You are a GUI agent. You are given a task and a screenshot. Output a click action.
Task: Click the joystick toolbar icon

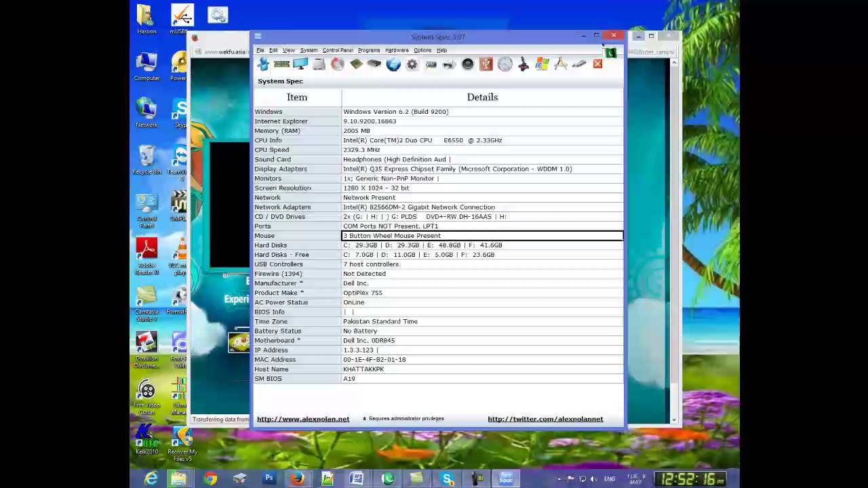[523, 64]
